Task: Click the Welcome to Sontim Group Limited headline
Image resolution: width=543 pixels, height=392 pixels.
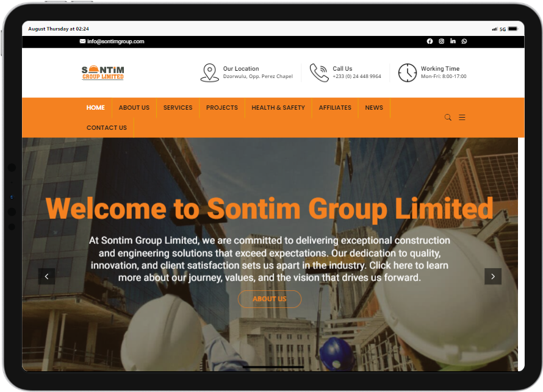Action: point(270,208)
